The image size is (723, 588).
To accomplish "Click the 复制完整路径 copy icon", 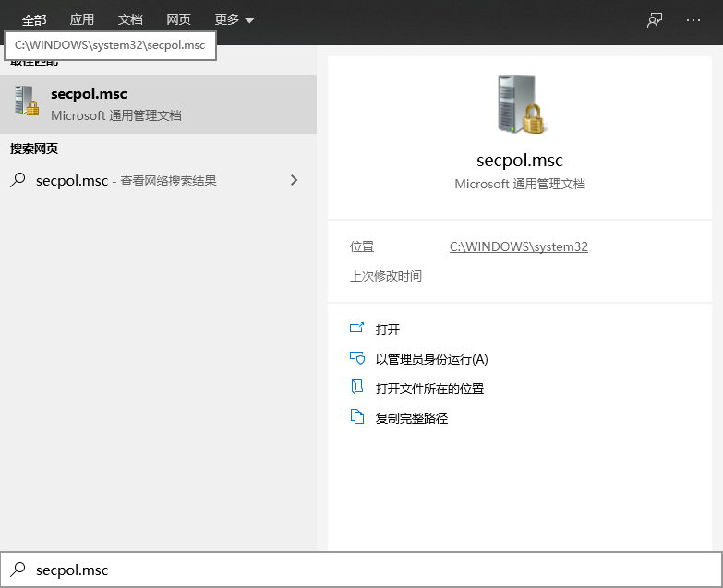I will tap(357, 418).
